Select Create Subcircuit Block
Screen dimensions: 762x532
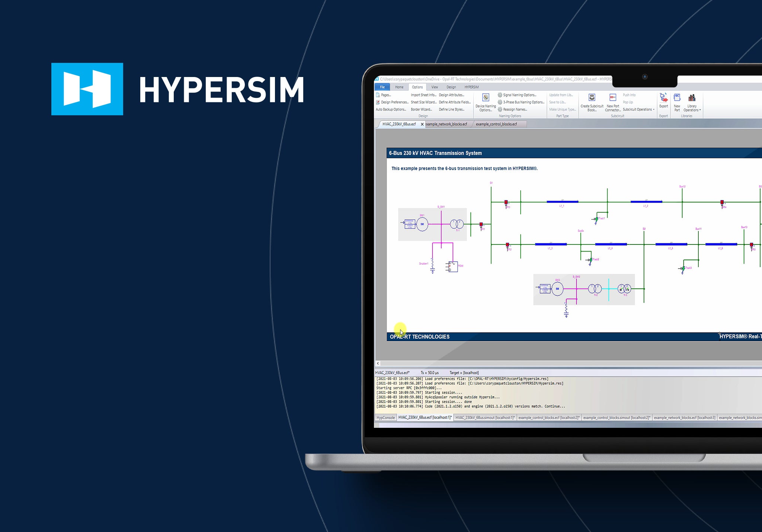(592, 98)
